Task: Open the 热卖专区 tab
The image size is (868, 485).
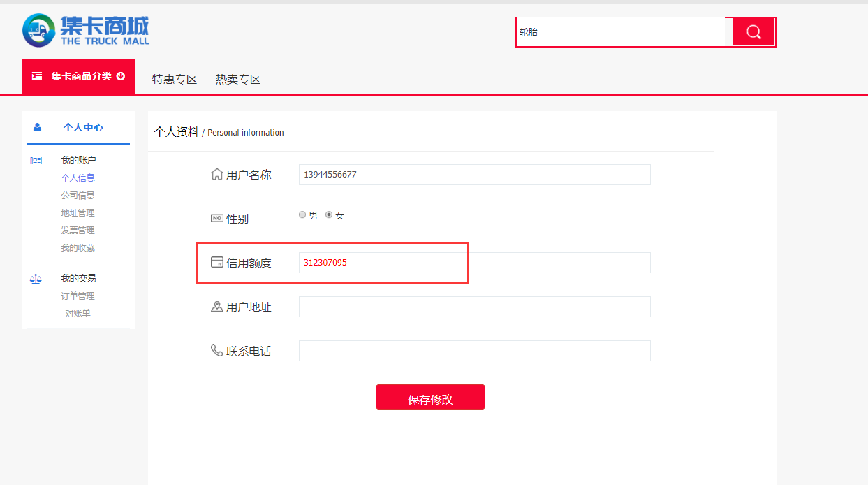Action: tap(238, 80)
